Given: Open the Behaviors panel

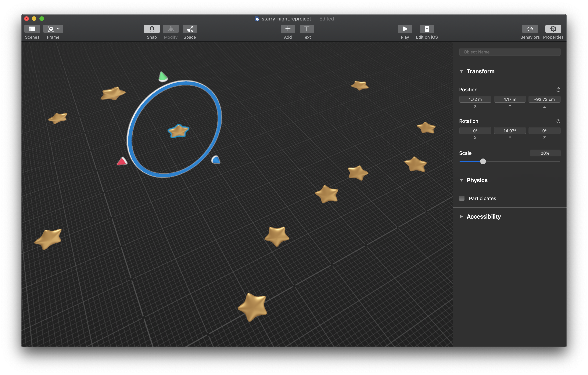Looking at the screenshot, I should coord(530,29).
